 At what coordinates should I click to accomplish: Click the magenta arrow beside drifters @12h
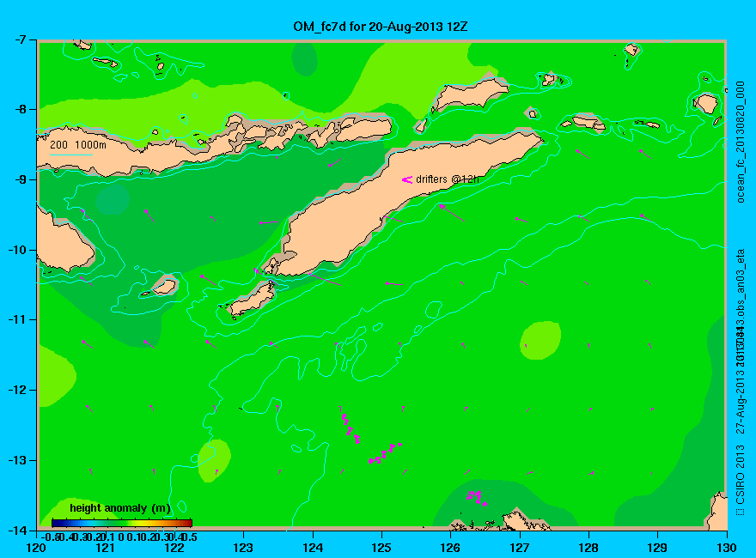[407, 179]
